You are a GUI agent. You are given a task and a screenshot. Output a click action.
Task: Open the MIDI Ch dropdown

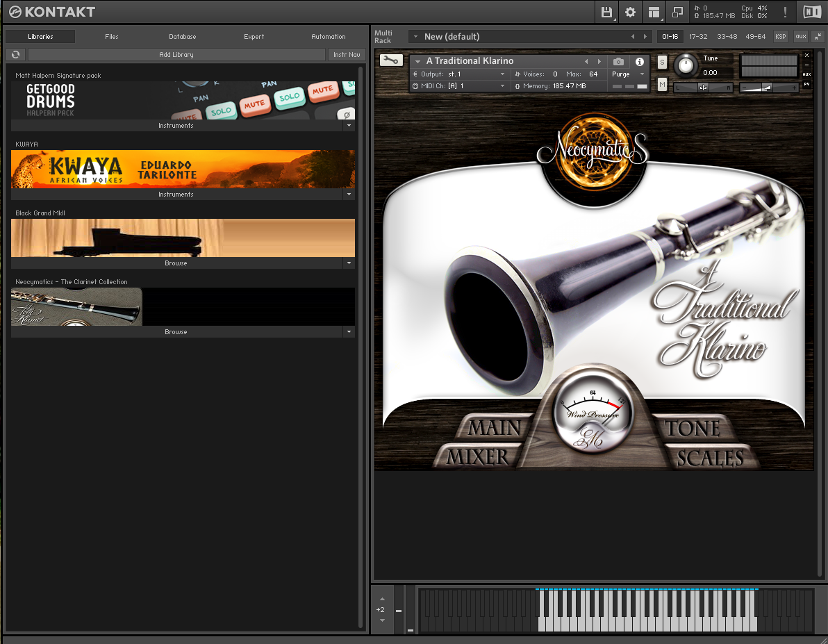(502, 86)
